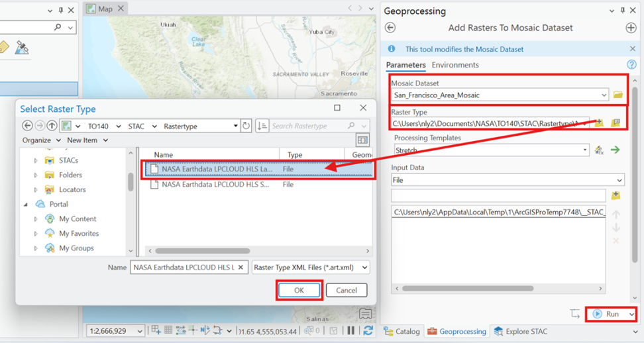Go up one folder level in dialog
The image size is (644, 343).
(52, 126)
